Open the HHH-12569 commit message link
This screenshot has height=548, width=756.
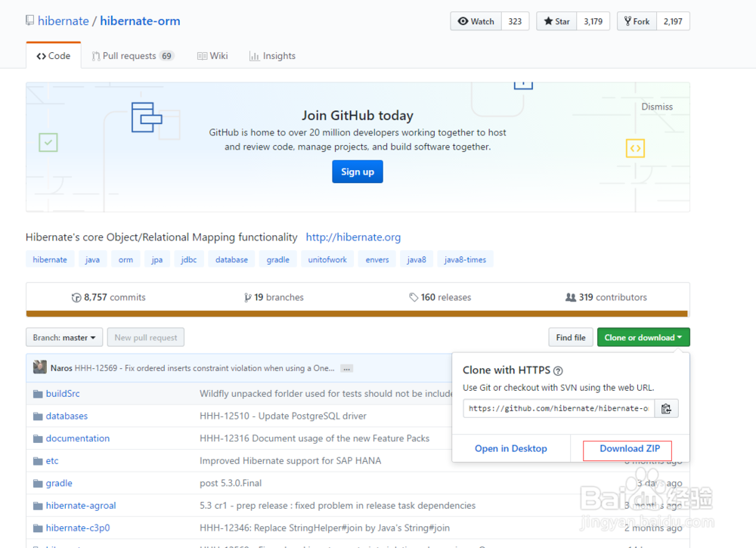pos(204,368)
